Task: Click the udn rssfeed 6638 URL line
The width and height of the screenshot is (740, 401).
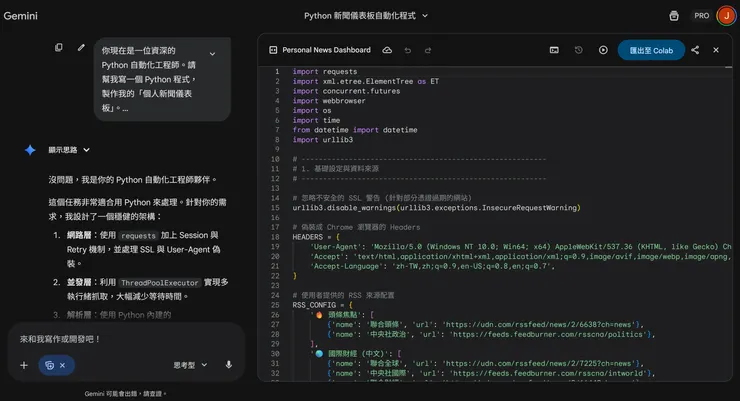Action: [486, 325]
